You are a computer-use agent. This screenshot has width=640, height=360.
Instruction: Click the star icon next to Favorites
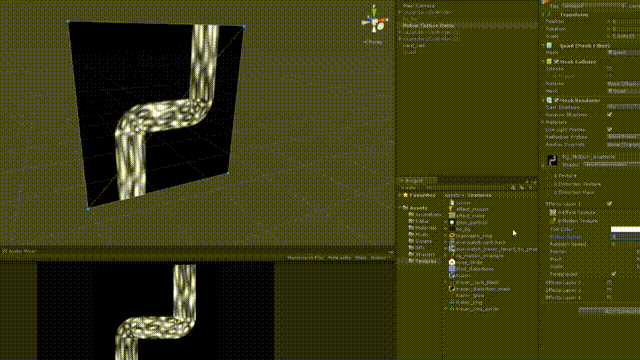[405, 195]
